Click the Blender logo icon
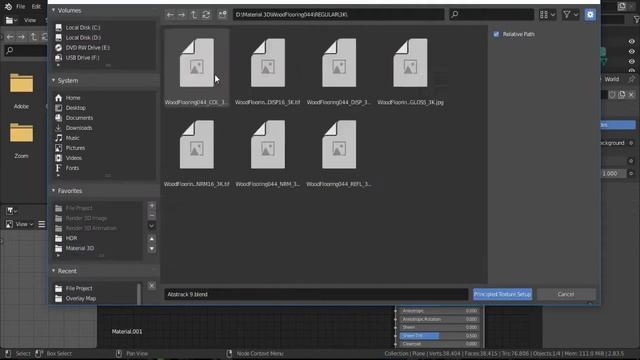Image resolution: width=640 pixels, height=360 pixels. point(8,7)
